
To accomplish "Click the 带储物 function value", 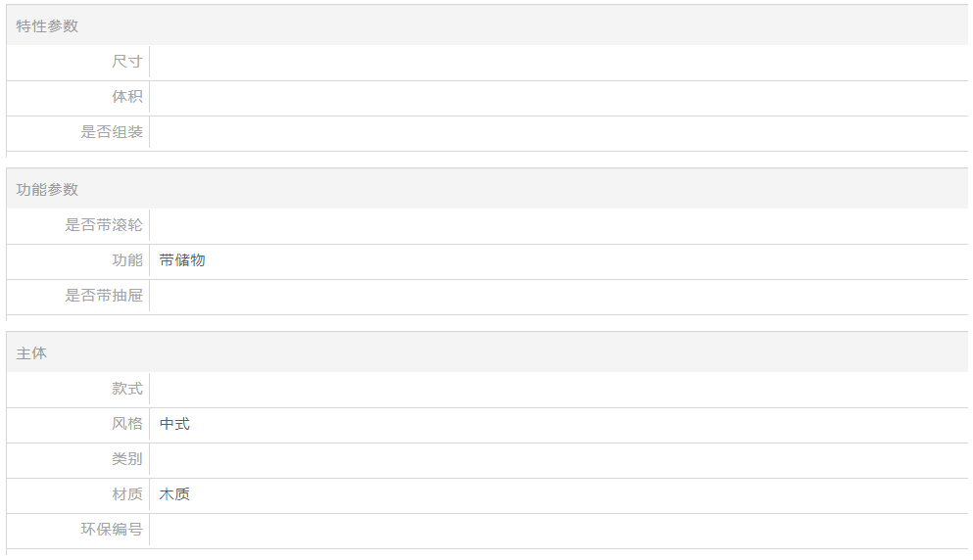I will click(182, 260).
